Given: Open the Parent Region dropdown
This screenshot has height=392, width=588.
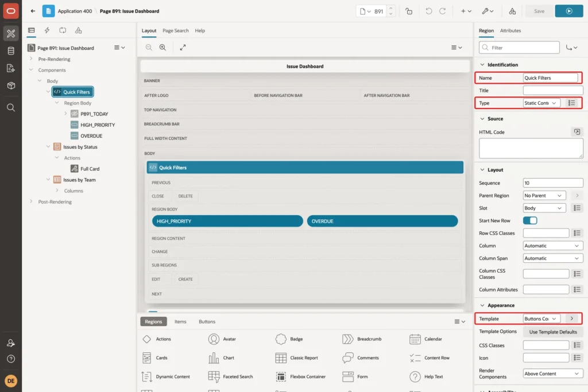Looking at the screenshot, I should [544, 196].
